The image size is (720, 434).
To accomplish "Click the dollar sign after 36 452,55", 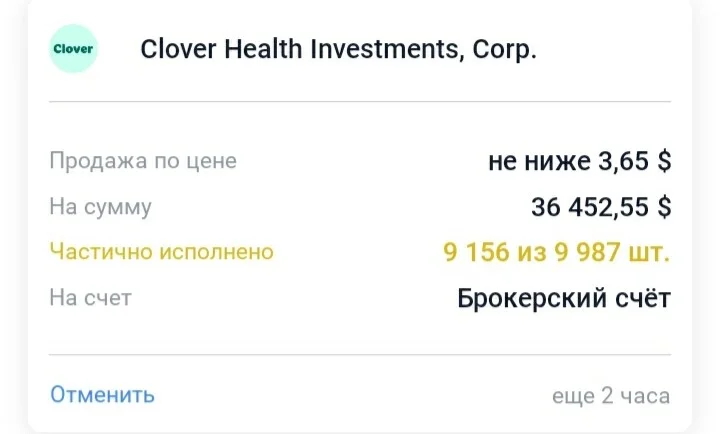I will [664, 207].
